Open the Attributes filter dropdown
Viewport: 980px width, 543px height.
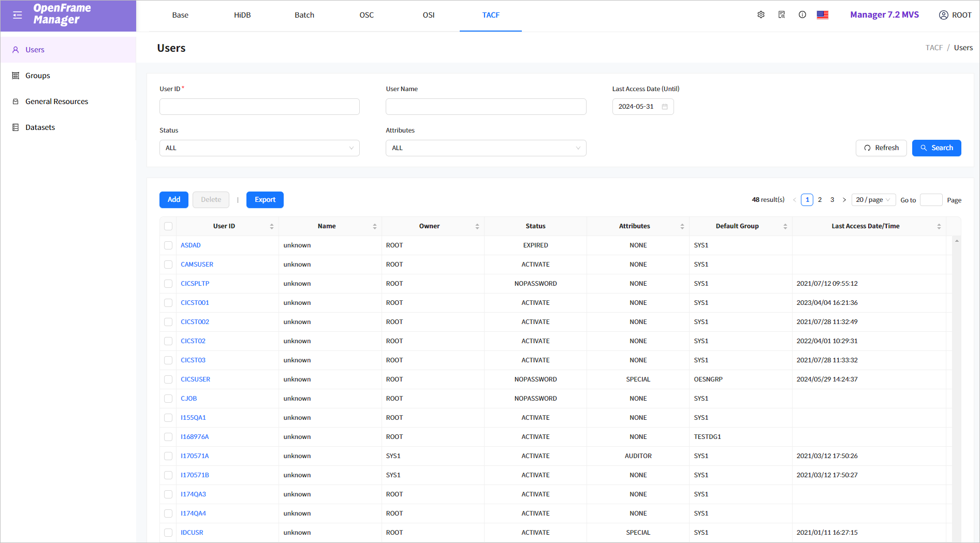486,148
